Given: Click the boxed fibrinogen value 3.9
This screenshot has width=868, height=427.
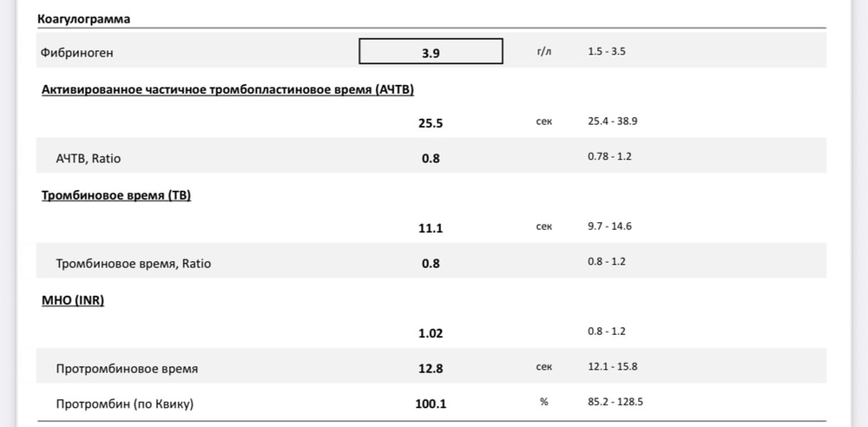Looking at the screenshot, I should click(431, 52).
